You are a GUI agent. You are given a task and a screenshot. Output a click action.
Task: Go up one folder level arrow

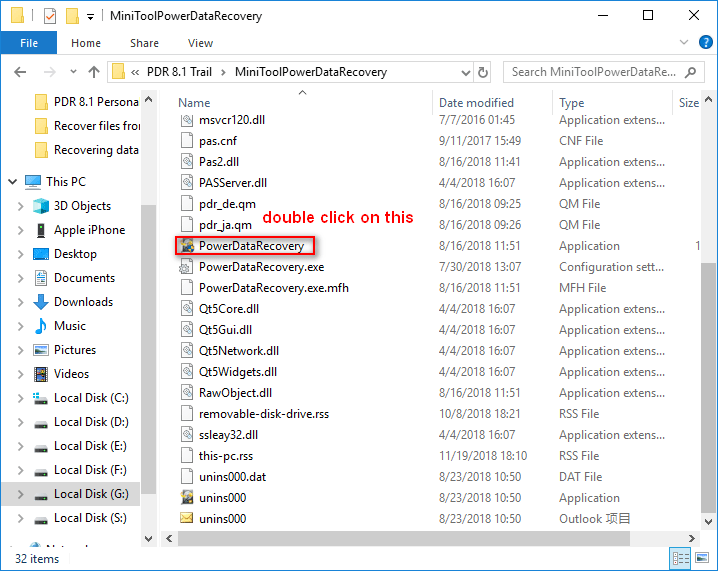pos(94,72)
